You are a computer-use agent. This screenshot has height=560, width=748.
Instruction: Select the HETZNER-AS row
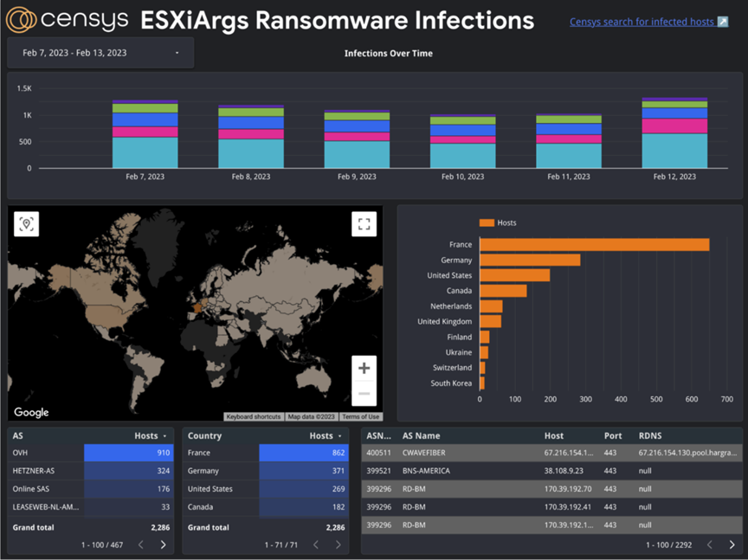pos(91,471)
